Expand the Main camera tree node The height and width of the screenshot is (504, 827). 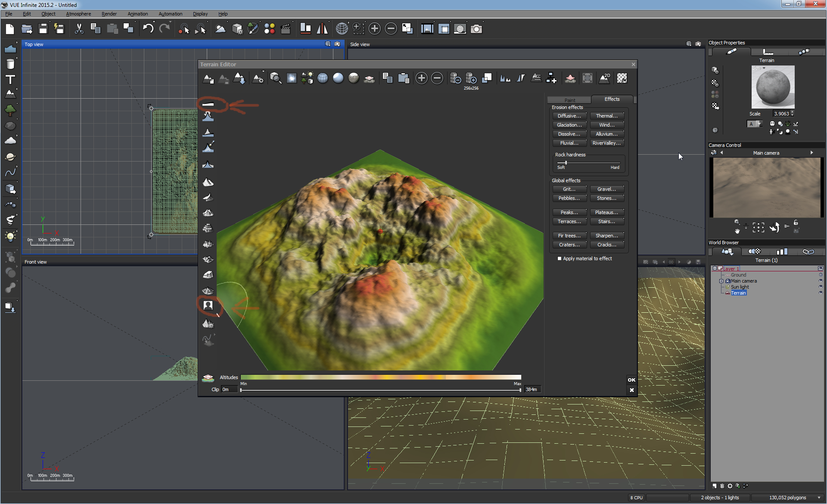(721, 281)
